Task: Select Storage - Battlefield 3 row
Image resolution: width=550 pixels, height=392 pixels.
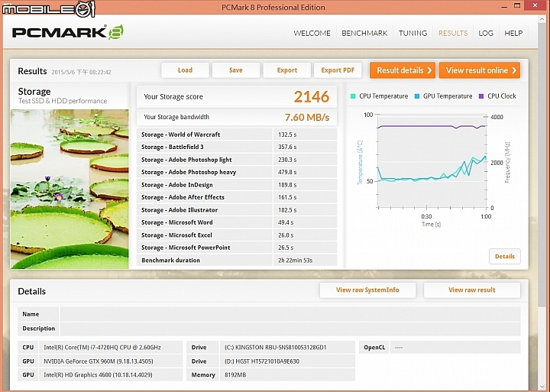Action: [x=237, y=147]
